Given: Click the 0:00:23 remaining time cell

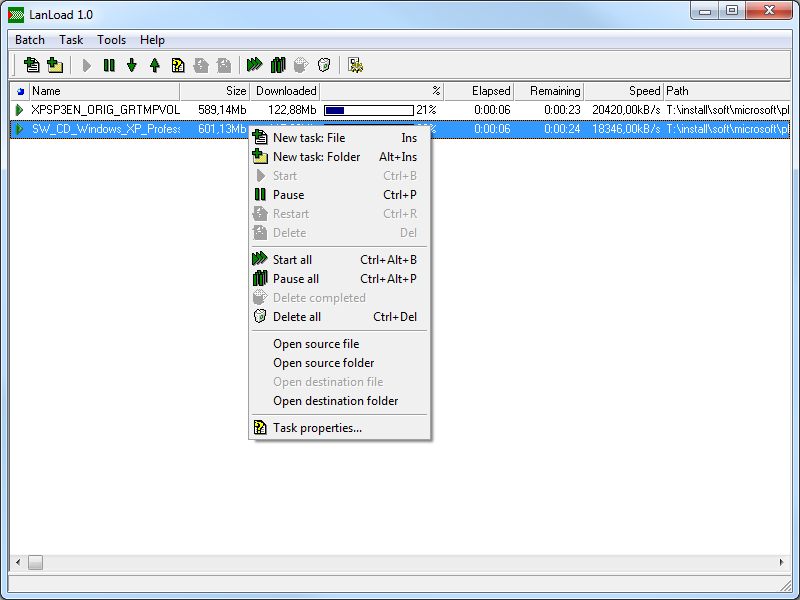Looking at the screenshot, I should pyautogui.click(x=562, y=110).
